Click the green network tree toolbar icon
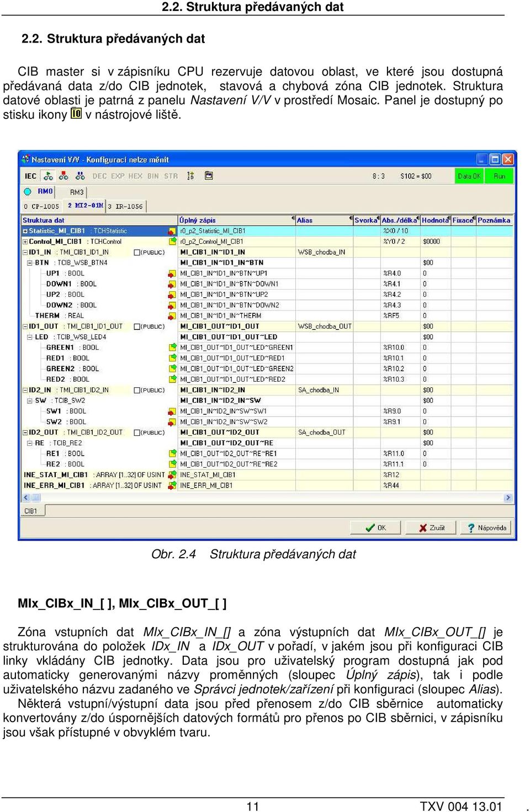Viewport: 530px width, 812px height. 49,176
